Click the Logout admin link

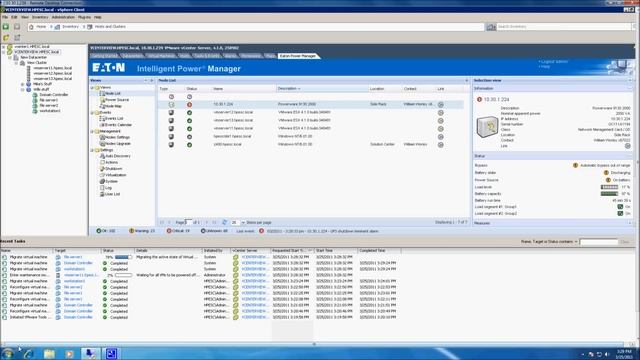(x=554, y=62)
